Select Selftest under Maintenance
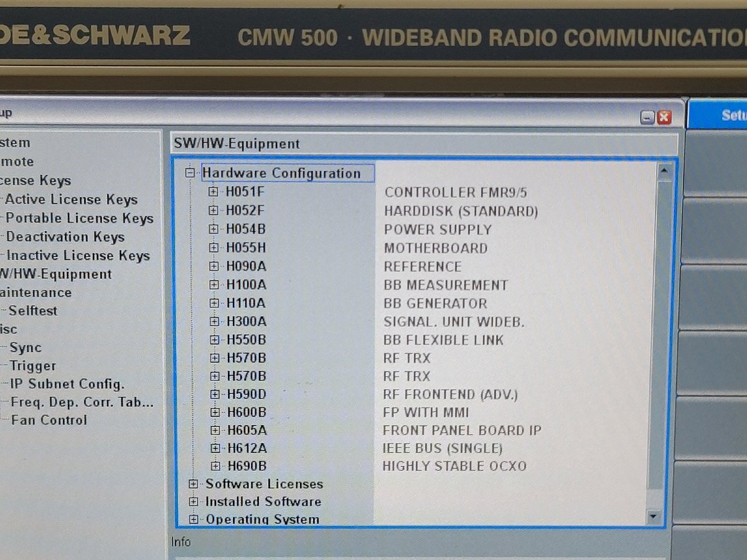Image resolution: width=747 pixels, height=560 pixels. (x=30, y=310)
